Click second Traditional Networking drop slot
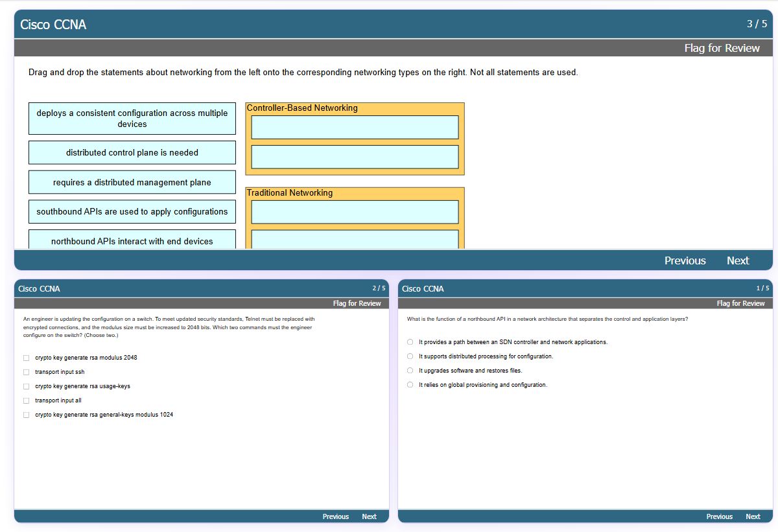Screen dimensions: 778x532 coord(355,240)
